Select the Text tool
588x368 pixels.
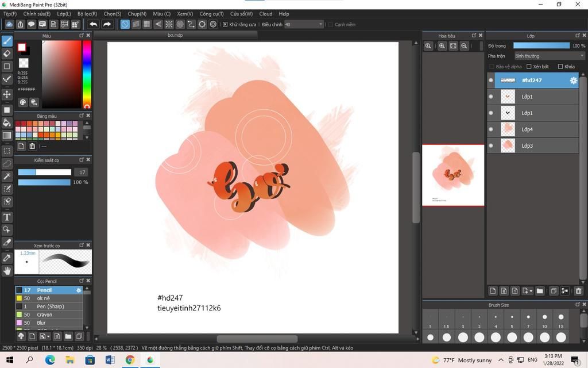(7, 217)
